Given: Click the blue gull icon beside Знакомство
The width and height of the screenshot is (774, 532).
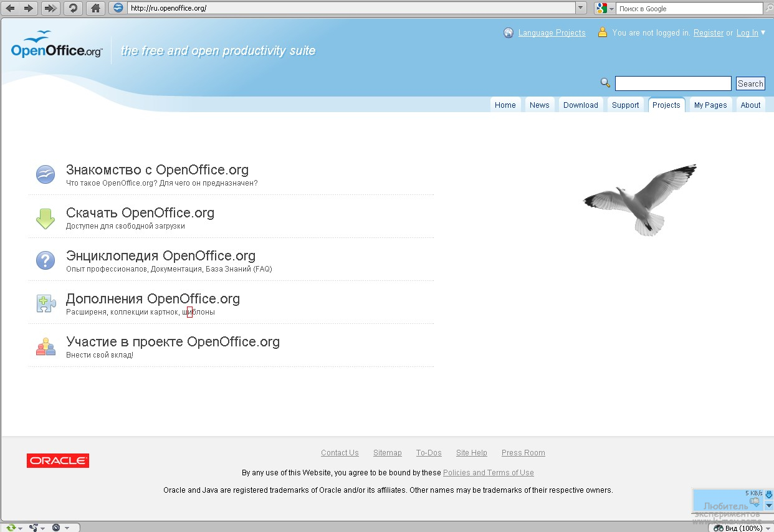Looking at the screenshot, I should [45, 174].
